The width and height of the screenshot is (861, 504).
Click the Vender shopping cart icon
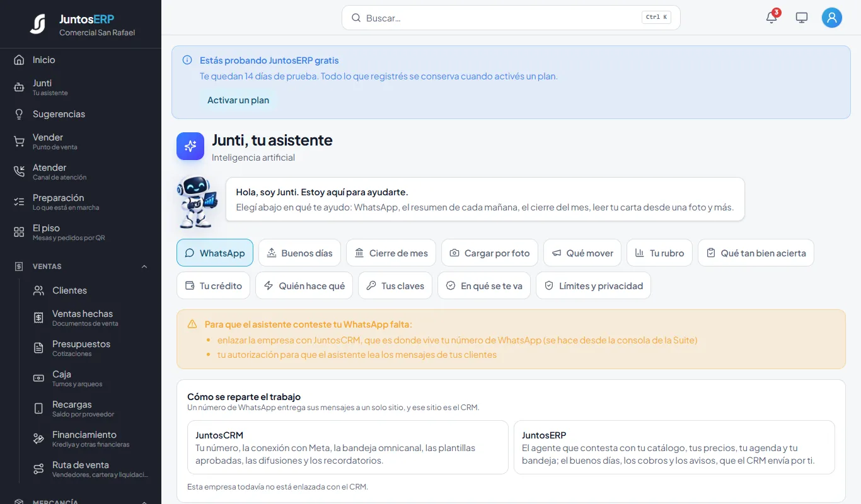coord(19,142)
